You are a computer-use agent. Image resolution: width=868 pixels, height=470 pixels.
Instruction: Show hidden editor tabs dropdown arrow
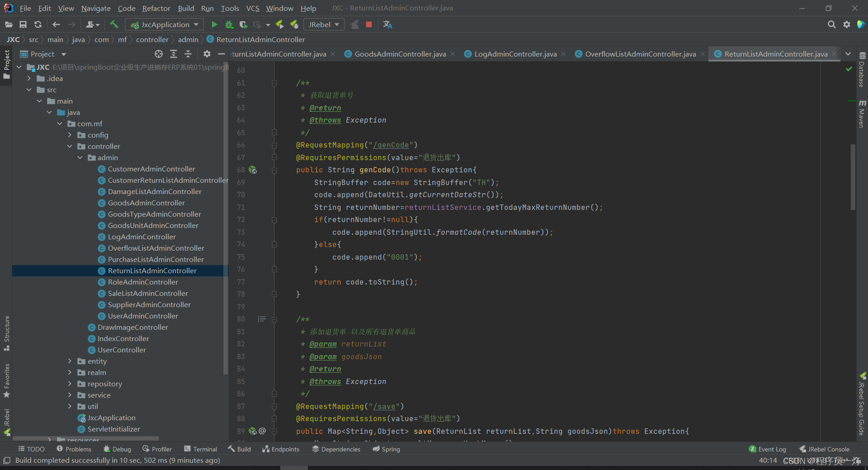(x=848, y=54)
